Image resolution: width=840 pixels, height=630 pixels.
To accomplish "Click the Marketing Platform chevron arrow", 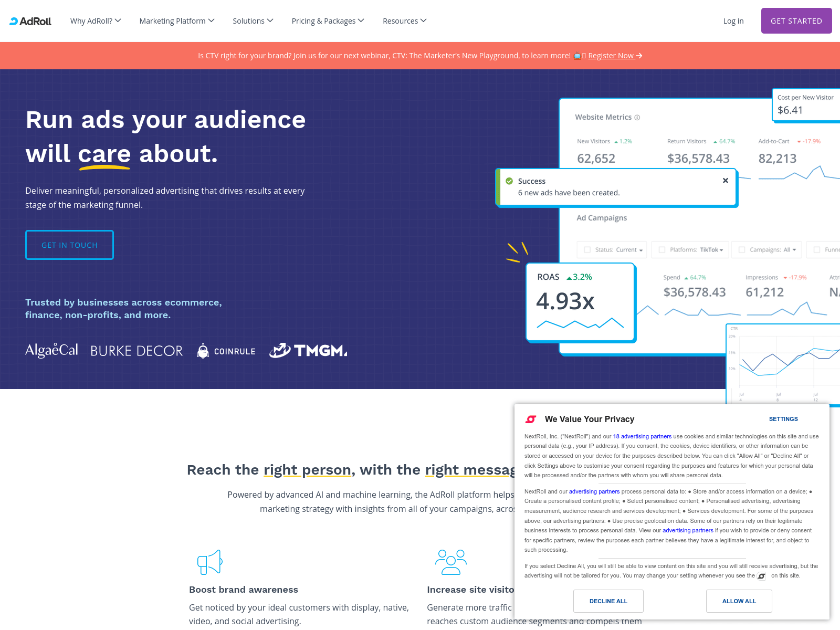I will click(212, 20).
